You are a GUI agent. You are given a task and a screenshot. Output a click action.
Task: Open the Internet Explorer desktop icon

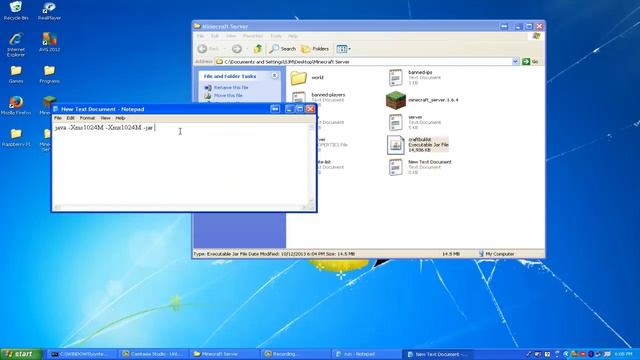coord(16,44)
